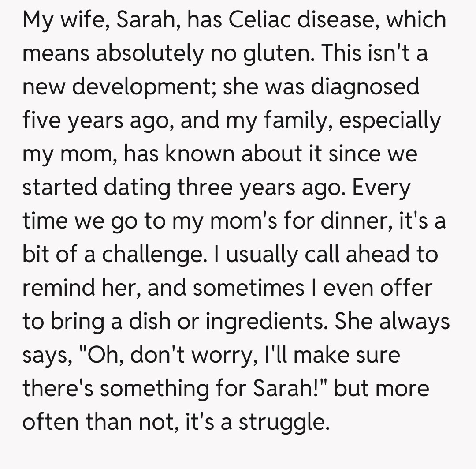Screen dimensions: 476x469
Task: Click on the word "diagnosed"
Action: (365, 87)
